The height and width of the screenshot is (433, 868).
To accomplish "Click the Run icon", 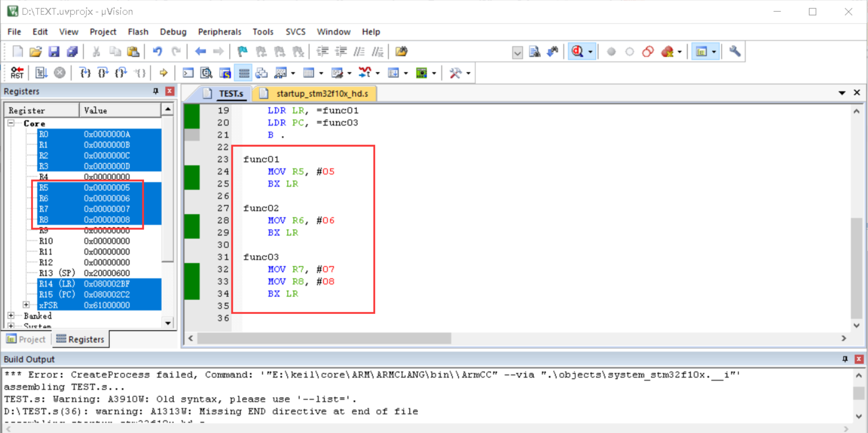I will click(x=41, y=73).
